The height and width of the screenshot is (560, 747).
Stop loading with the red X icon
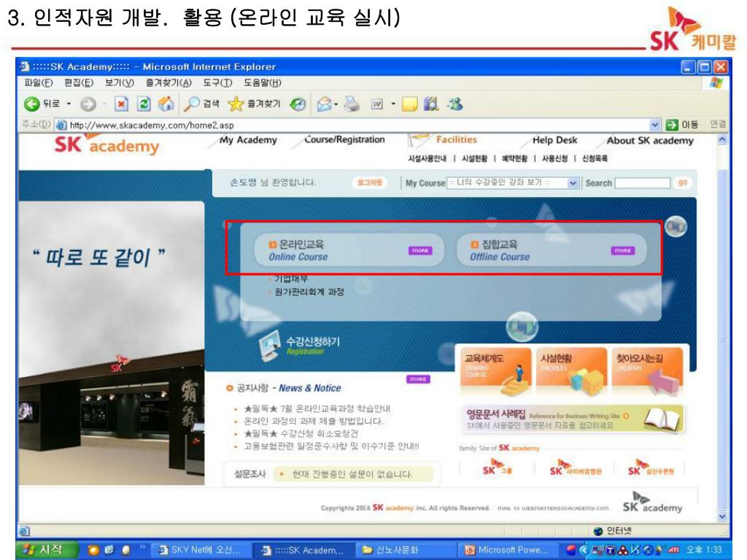(122, 104)
